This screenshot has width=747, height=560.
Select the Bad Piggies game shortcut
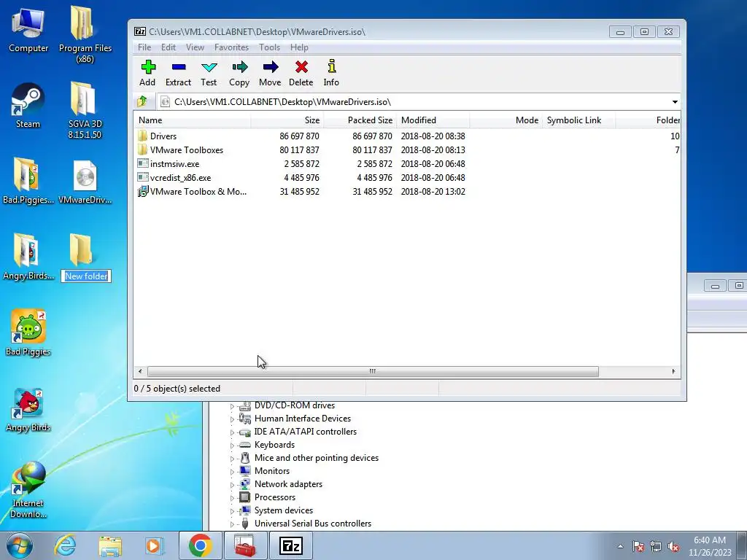(28, 332)
